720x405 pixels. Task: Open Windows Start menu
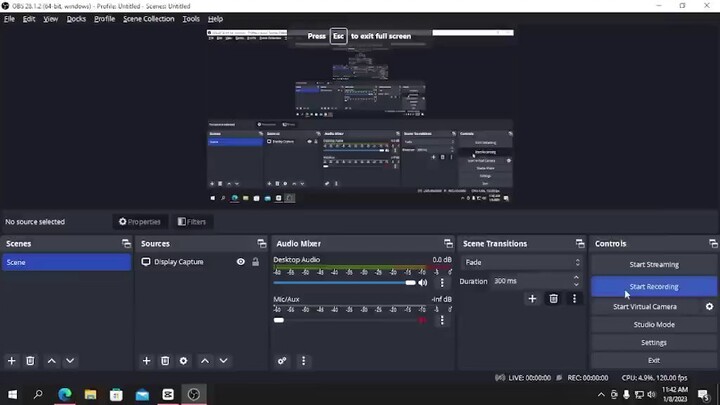13,394
